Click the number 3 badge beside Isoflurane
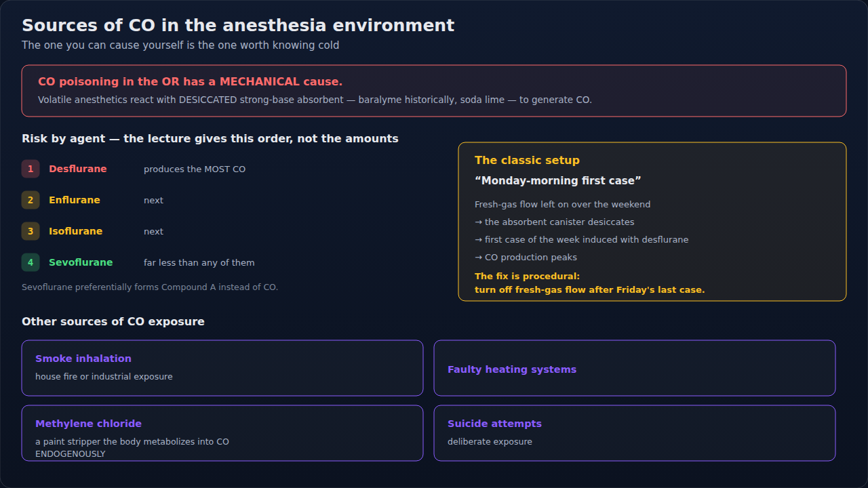The height and width of the screenshot is (488, 868). point(31,231)
